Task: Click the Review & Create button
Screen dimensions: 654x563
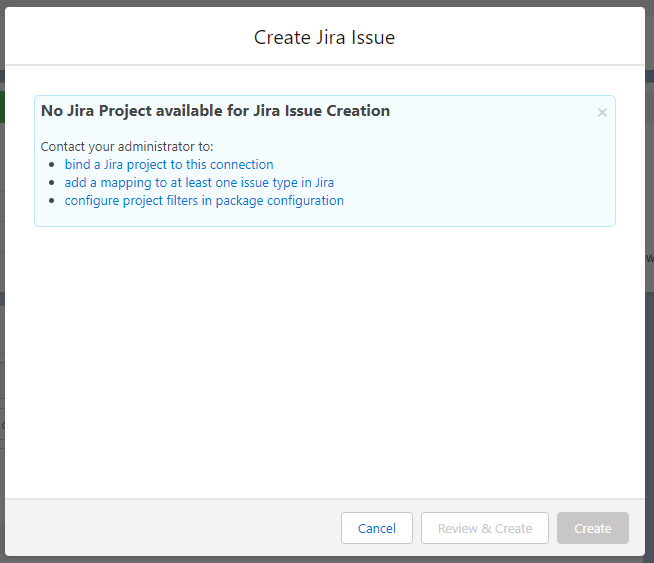Action: 485,528
